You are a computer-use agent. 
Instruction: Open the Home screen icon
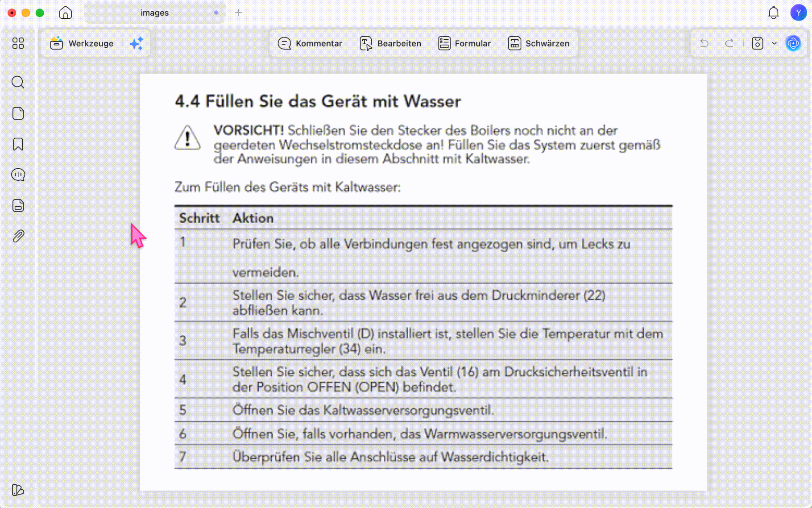click(66, 12)
